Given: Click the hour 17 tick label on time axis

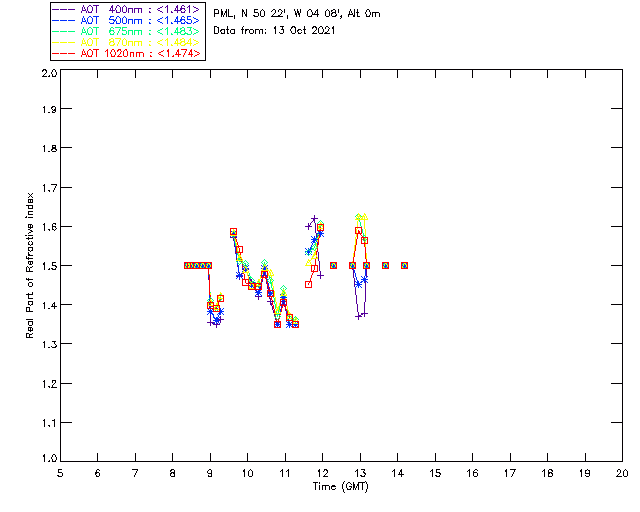Looking at the screenshot, I should coord(510,473).
